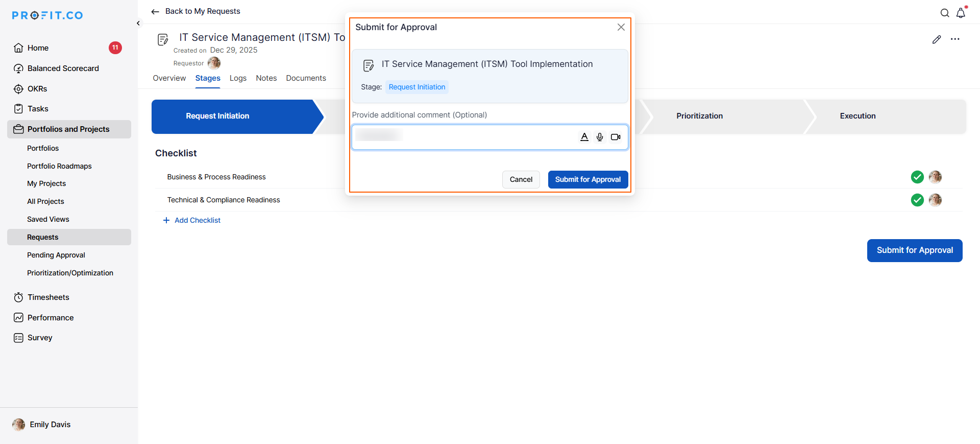Switch to the Documents tab
Image resolution: width=980 pixels, height=444 pixels.
tap(306, 78)
